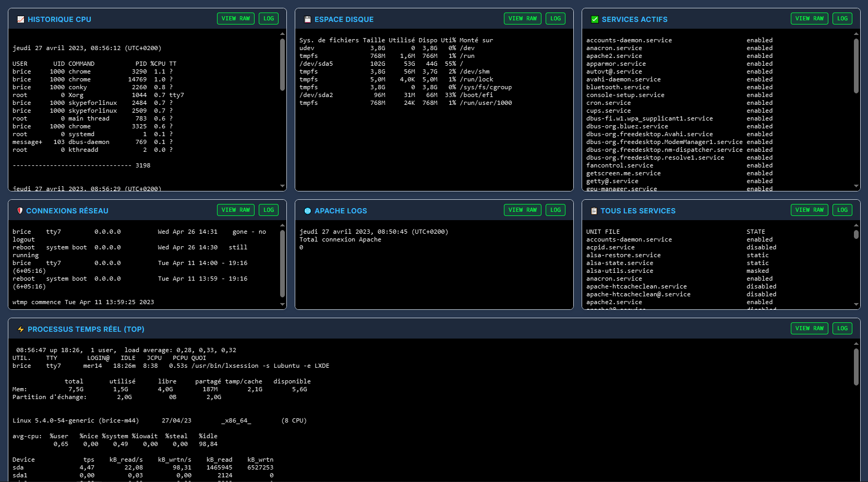Click the Tous les Services clipboard icon
This screenshot has width=868, height=482.
point(594,211)
